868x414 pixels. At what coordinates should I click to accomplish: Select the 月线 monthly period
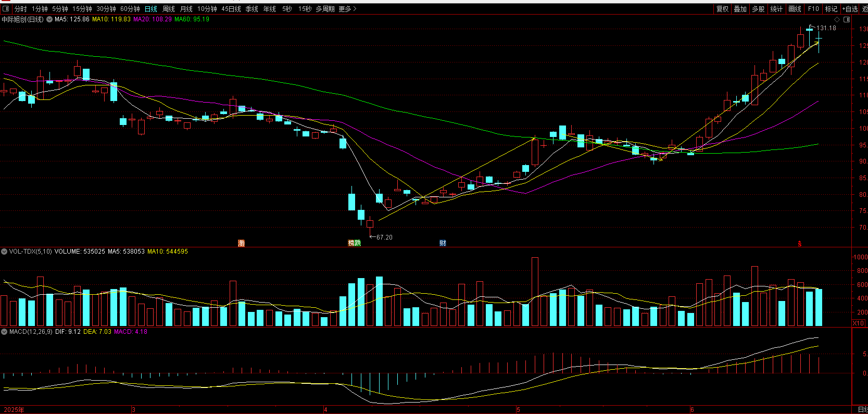pos(186,9)
